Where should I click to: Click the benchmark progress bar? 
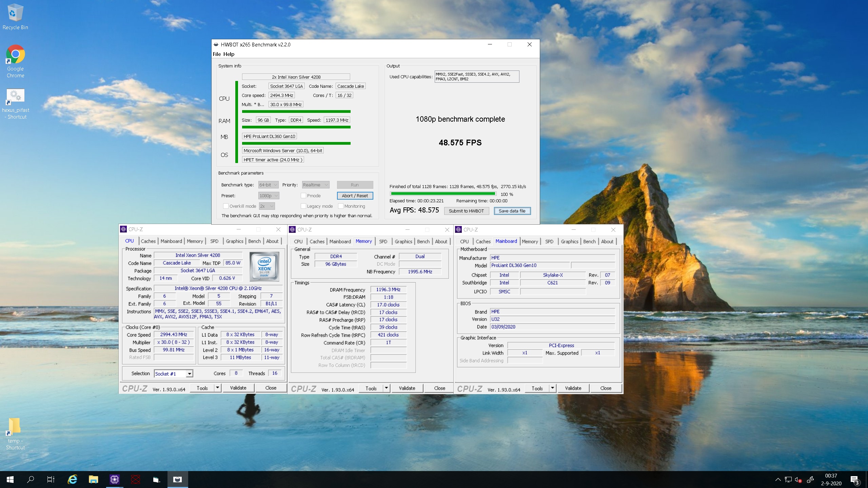[443, 194]
